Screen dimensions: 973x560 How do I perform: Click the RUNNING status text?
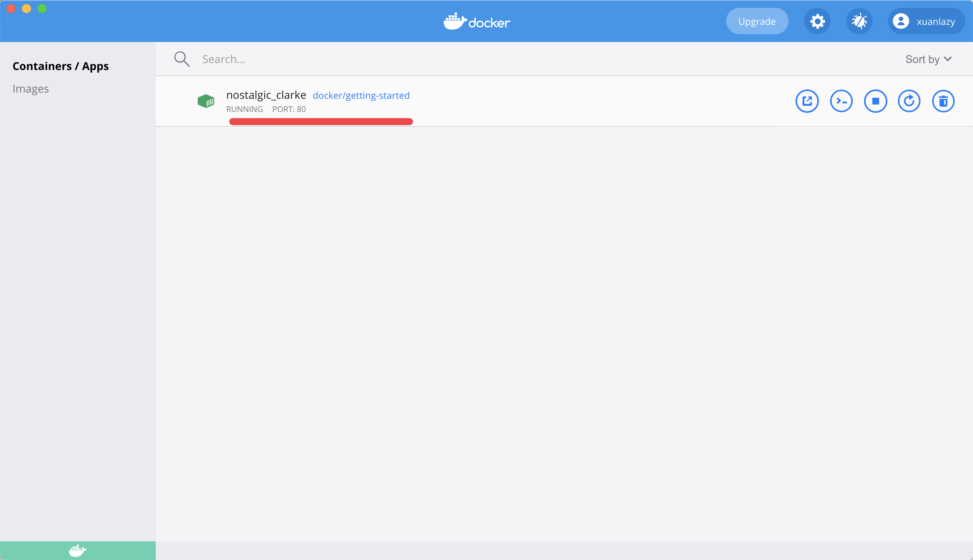pos(245,109)
